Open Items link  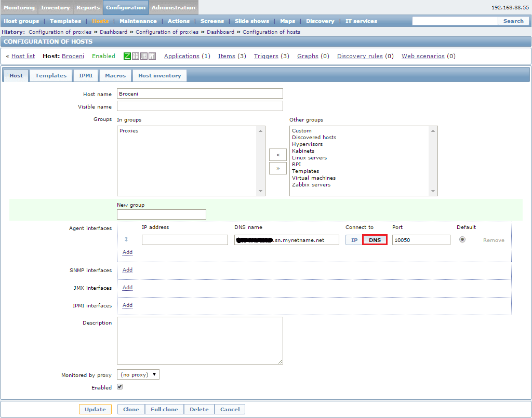pyautogui.click(x=227, y=56)
